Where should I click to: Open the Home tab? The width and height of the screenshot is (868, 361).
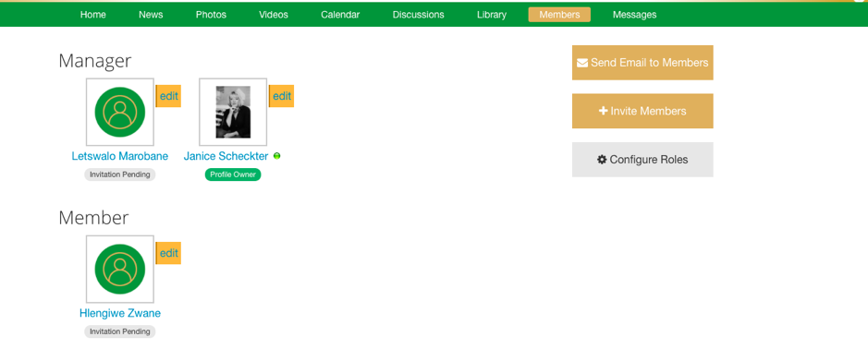pyautogui.click(x=93, y=15)
